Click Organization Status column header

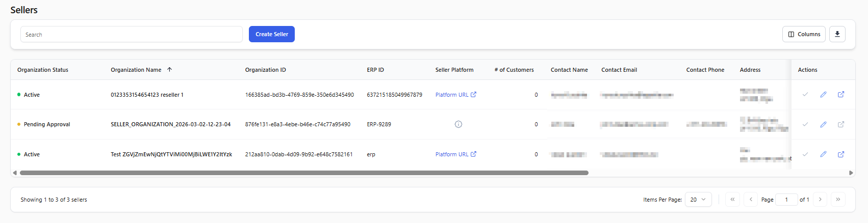coord(43,70)
